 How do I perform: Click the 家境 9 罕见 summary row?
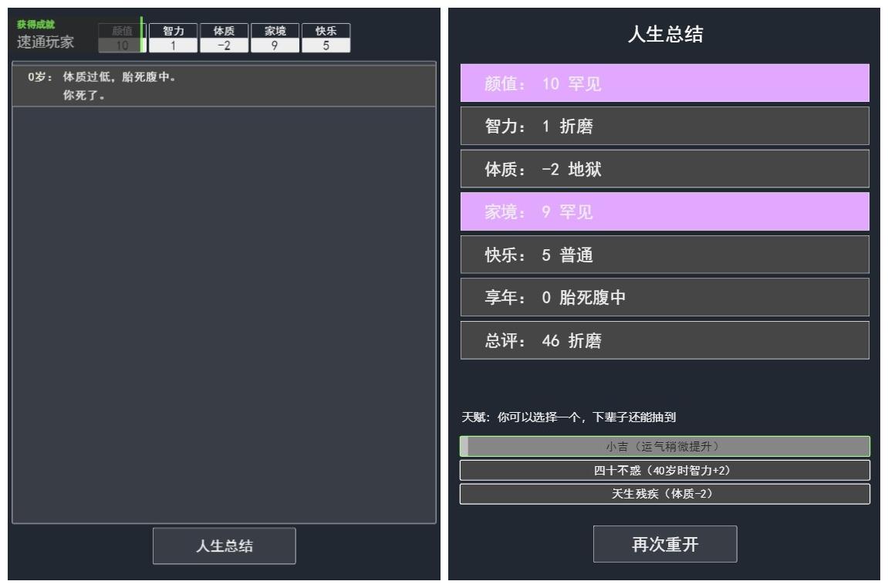point(665,211)
